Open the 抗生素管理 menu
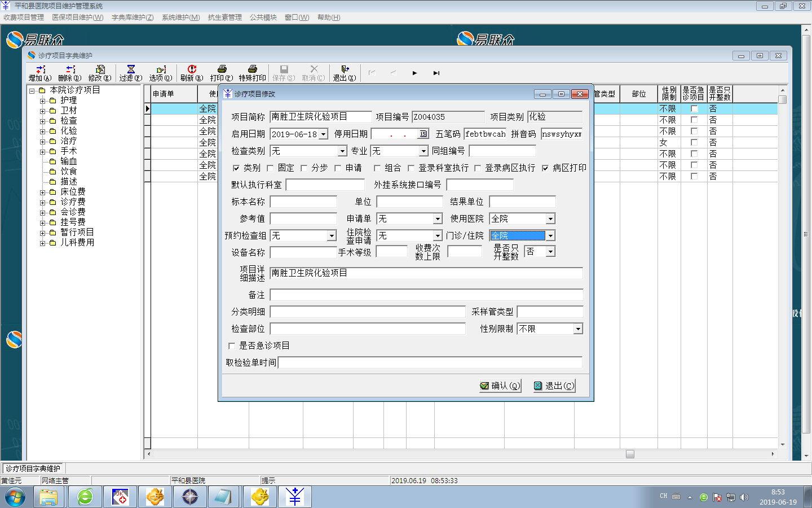Viewport: 812px width, 508px height. pyautogui.click(x=225, y=17)
